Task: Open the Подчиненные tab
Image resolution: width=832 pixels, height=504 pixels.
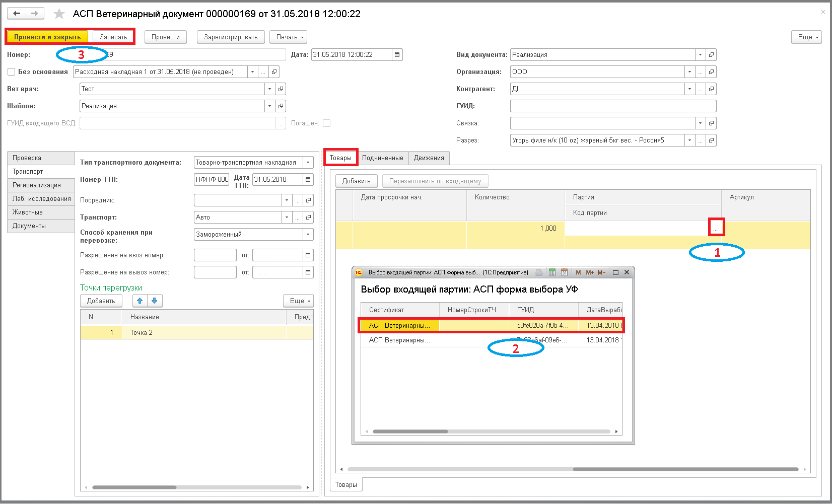Action: pos(383,158)
